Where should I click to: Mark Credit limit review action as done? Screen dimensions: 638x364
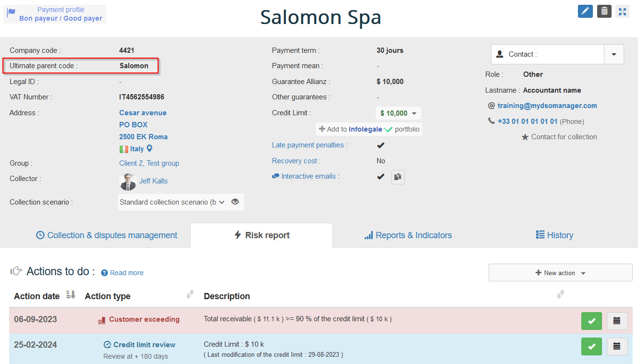(x=591, y=346)
